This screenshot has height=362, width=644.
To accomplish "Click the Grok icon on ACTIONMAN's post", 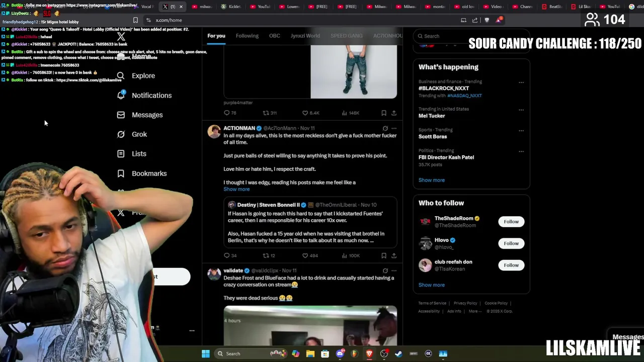I will tap(385, 128).
